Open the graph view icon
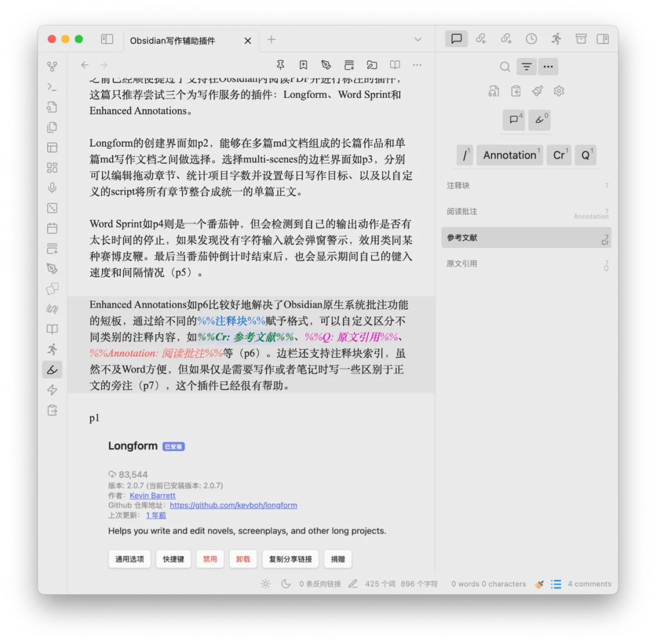Screen dimensions: 656x644 point(52,67)
